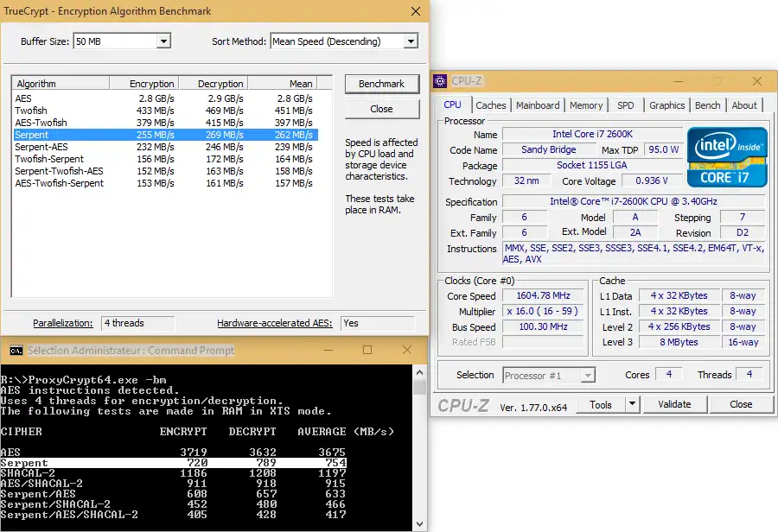Click the '4 threads' parallelization field
This screenshot has height=532, width=778.
click(x=138, y=323)
